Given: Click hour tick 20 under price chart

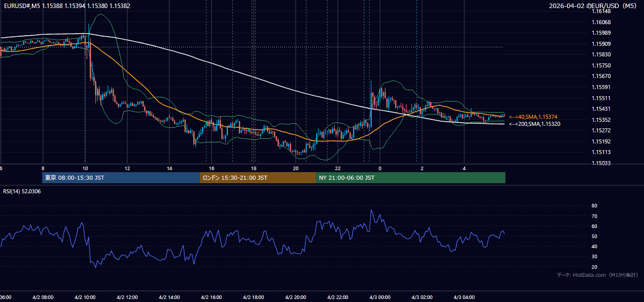Looking at the screenshot, I should click(296, 169).
